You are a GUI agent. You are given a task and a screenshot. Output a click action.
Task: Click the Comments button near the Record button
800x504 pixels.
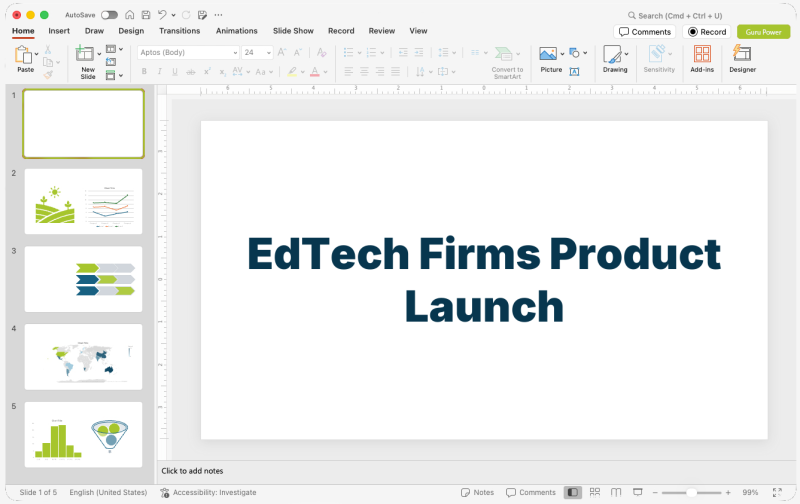click(x=645, y=32)
